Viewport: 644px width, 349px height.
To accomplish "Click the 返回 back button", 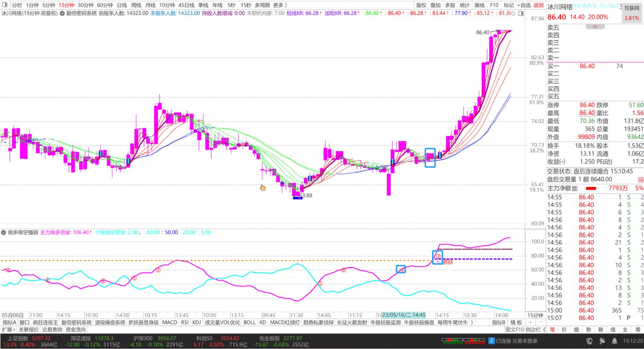I will pos(539,5).
